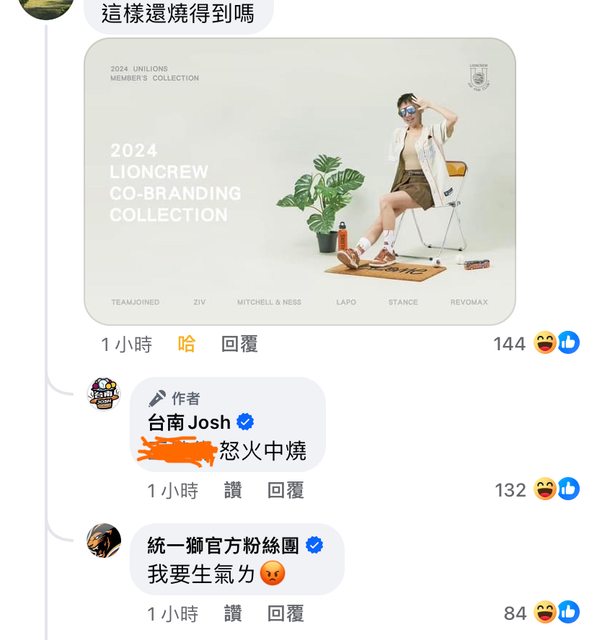Image resolution: width=597 pixels, height=640 pixels.
Task: Like 統一獅官方粉絲團's comment with 讚
Action: 233,613
